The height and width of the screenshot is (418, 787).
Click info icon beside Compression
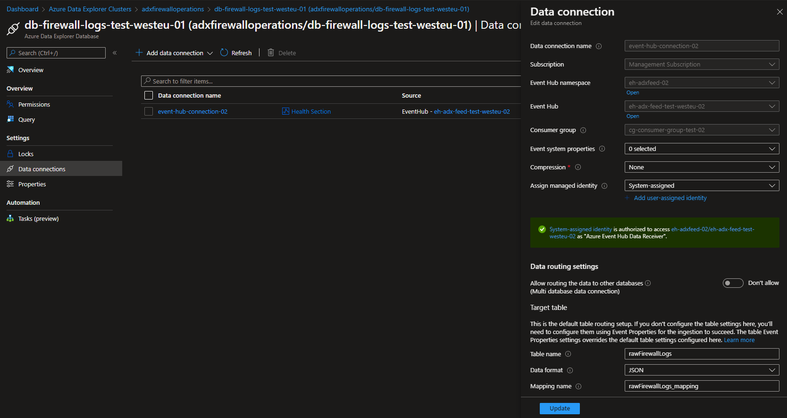coord(578,167)
